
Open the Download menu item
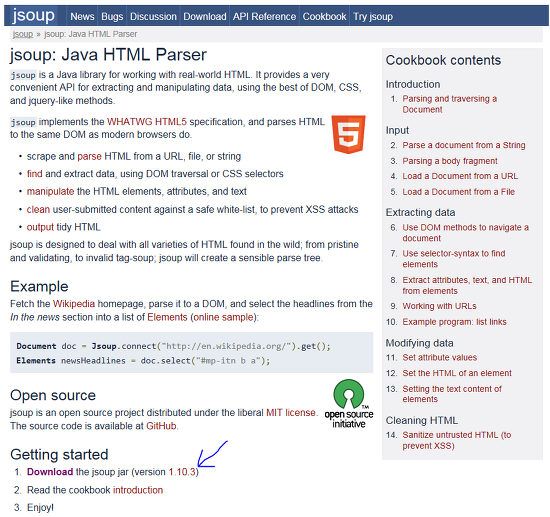pyautogui.click(x=205, y=16)
